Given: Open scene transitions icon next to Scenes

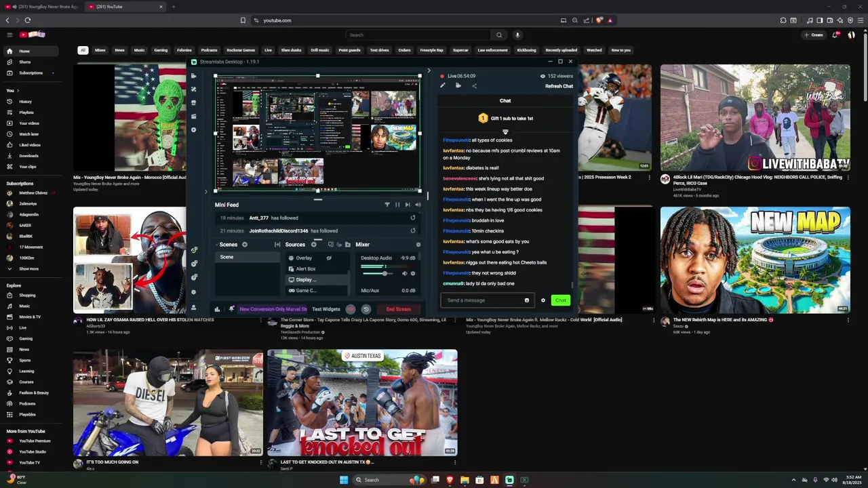Looking at the screenshot, I should pos(277,245).
